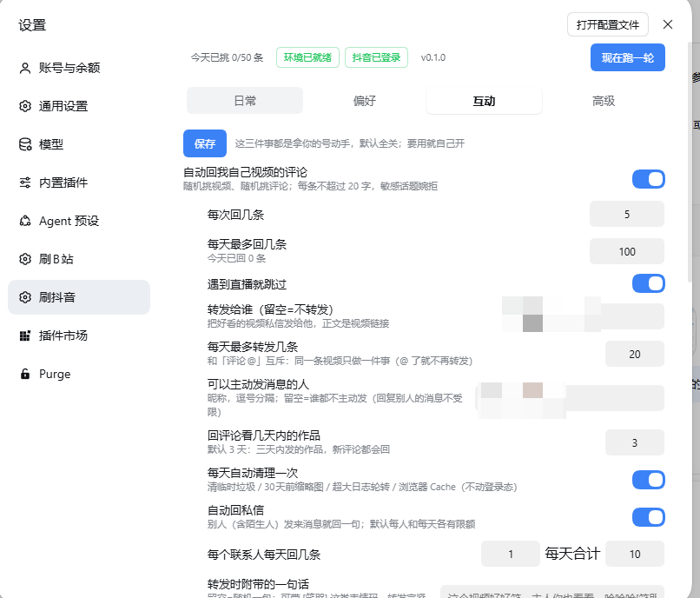Toggle 每天自动清理一次 switch
This screenshot has width=700, height=598.
[x=648, y=480]
